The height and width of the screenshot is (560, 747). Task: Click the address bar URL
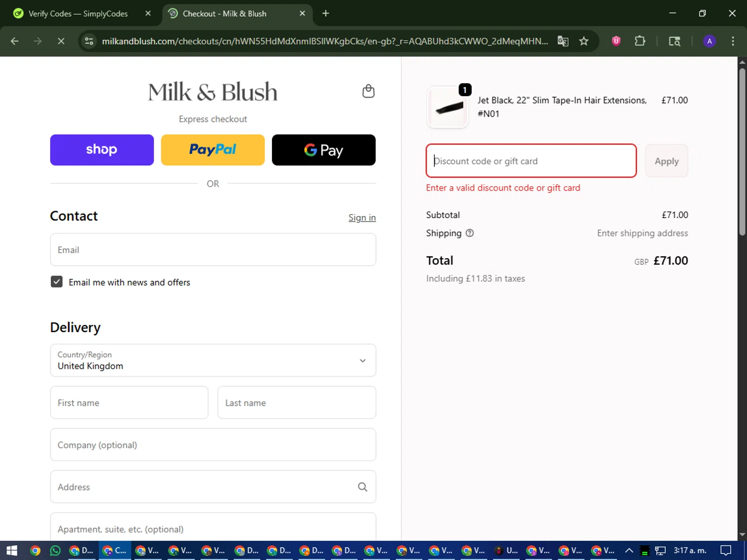coord(325,41)
